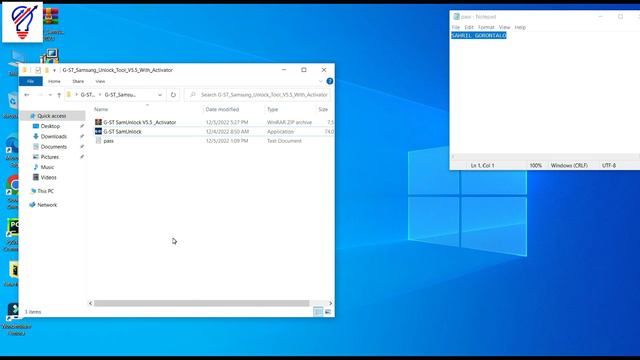Image resolution: width=640 pixels, height=360 pixels.
Task: Open the Notepad File menu
Action: tap(456, 27)
